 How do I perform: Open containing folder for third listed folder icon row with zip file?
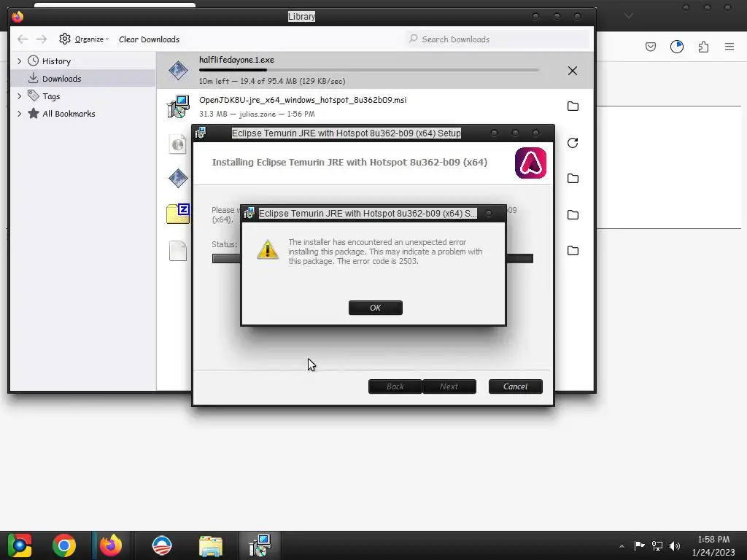pyautogui.click(x=573, y=215)
